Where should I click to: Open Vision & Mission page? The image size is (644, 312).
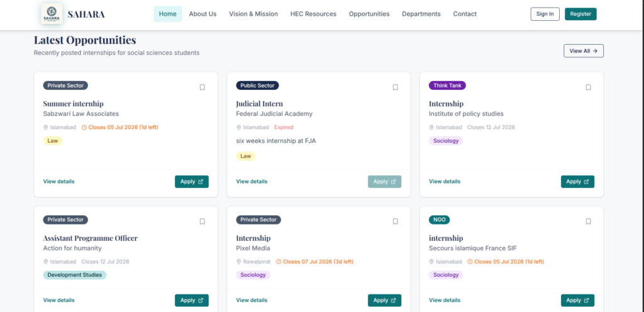pyautogui.click(x=253, y=14)
